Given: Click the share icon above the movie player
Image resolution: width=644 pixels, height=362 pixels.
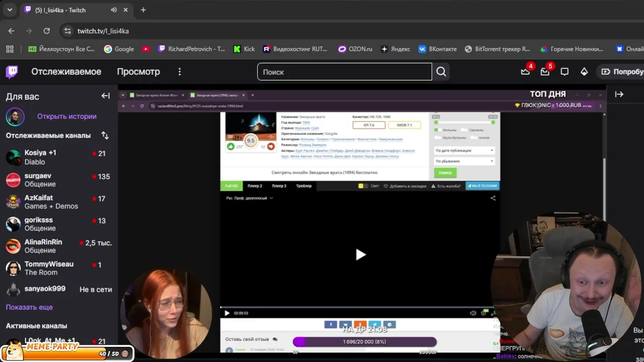Looking at the screenshot, I should coord(493,198).
